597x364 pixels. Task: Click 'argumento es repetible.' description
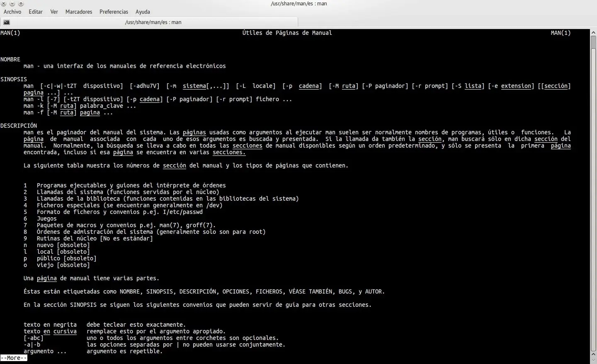pyautogui.click(x=125, y=351)
